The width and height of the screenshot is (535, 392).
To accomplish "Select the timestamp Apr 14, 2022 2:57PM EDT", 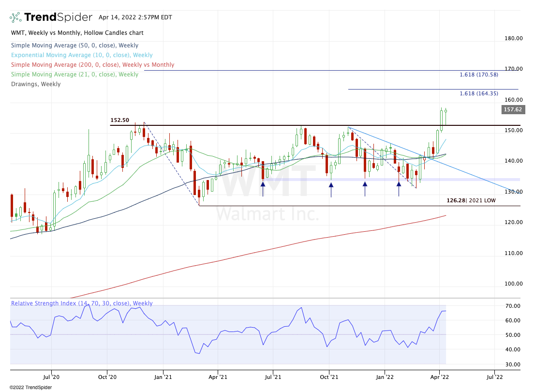I will [135, 17].
